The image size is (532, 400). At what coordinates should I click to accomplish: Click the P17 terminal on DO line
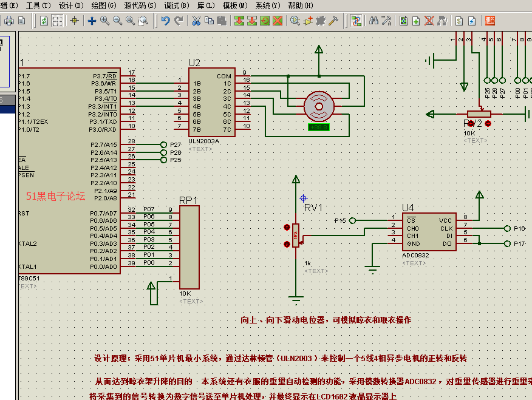click(507, 244)
